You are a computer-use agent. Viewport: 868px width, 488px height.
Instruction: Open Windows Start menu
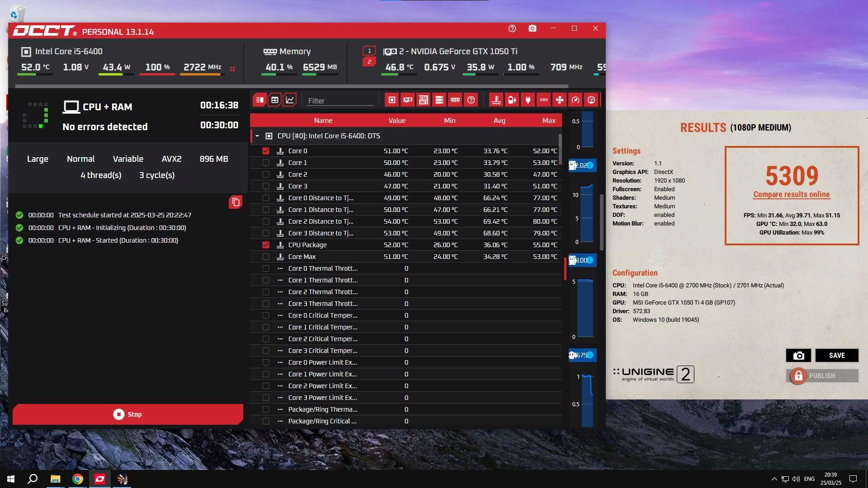11,479
